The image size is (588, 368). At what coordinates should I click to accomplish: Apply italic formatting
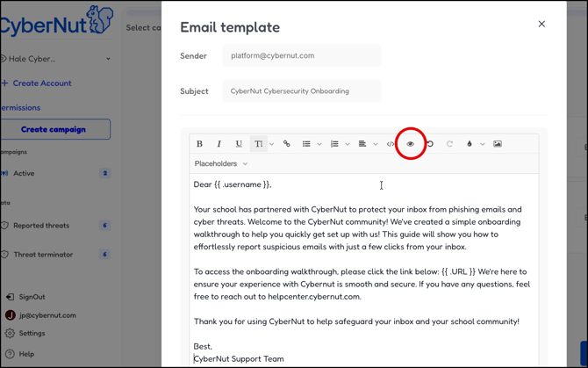click(x=219, y=144)
